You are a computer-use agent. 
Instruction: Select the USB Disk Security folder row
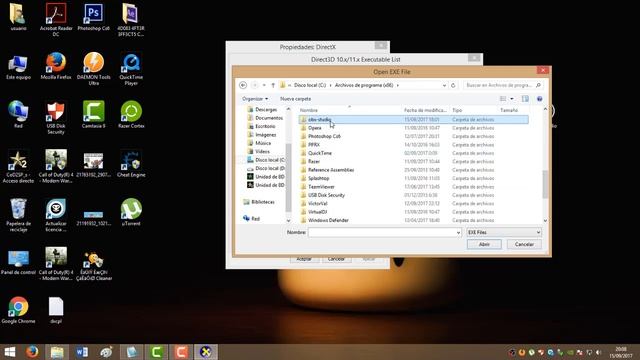pos(413,195)
